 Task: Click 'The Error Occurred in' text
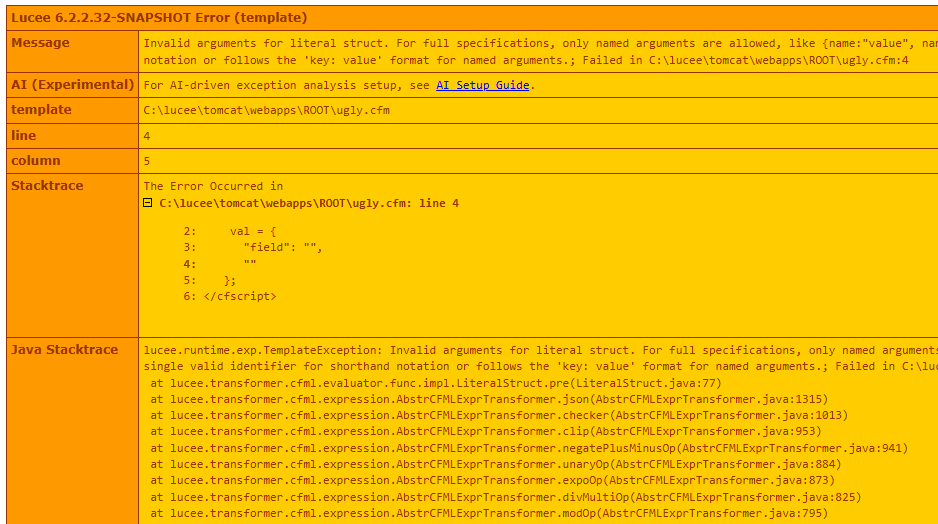tap(213, 186)
